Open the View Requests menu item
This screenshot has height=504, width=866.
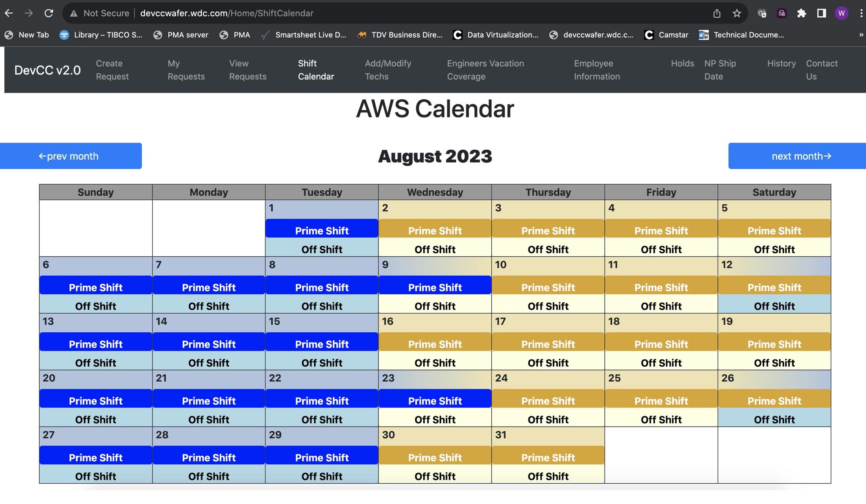[248, 70]
